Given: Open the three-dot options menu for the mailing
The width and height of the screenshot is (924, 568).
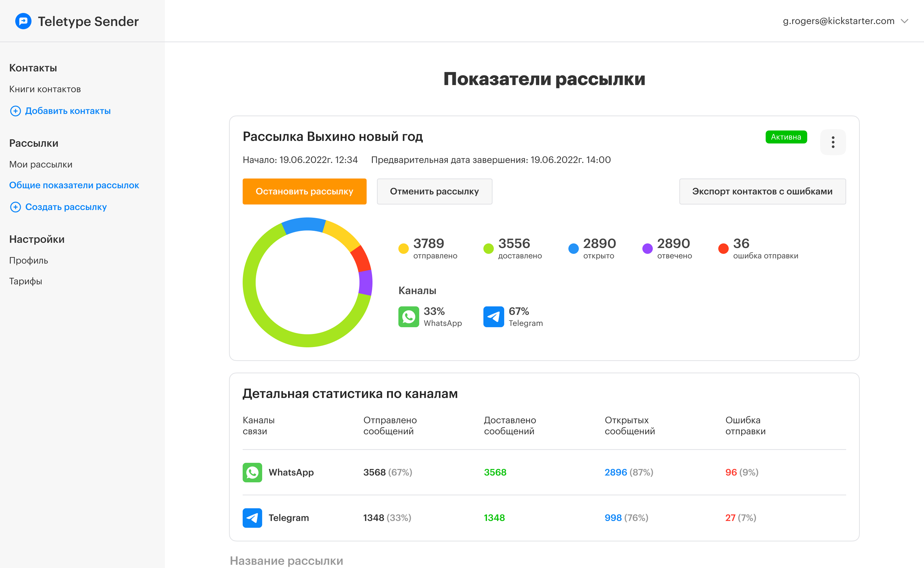Looking at the screenshot, I should click(833, 142).
